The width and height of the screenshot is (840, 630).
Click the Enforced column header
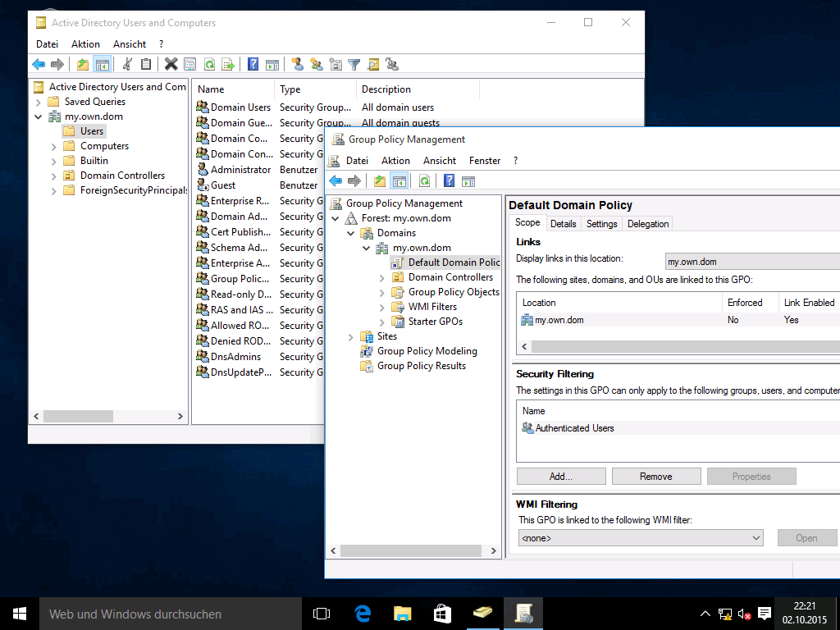[x=750, y=303]
